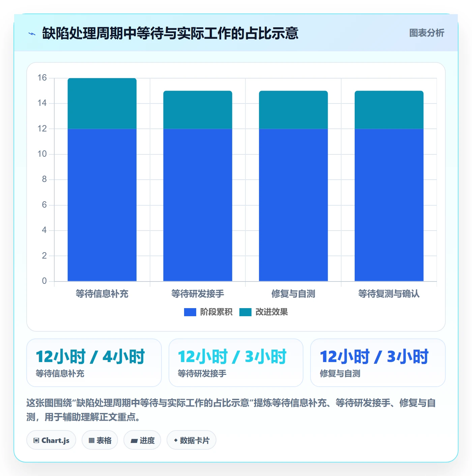Viewport: 472px width, 476px height.
Task: Click the y-axis value 0
Action: coord(44,281)
